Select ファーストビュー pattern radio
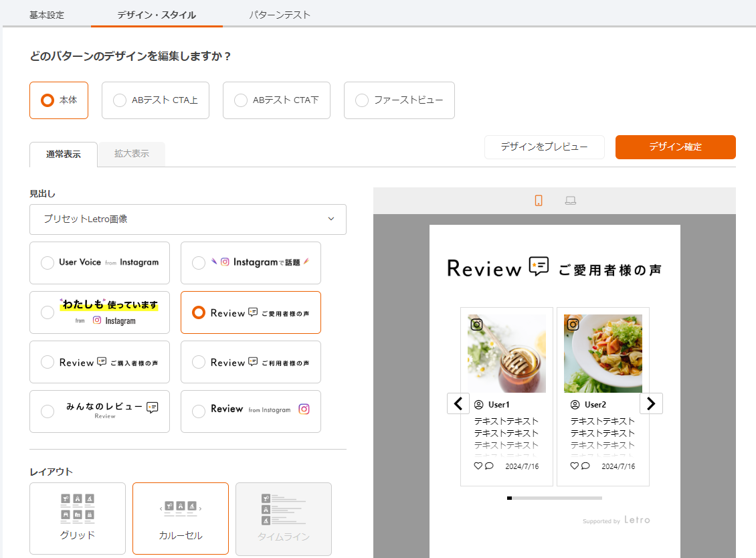Viewport: 756px width, 558px height. click(x=362, y=100)
